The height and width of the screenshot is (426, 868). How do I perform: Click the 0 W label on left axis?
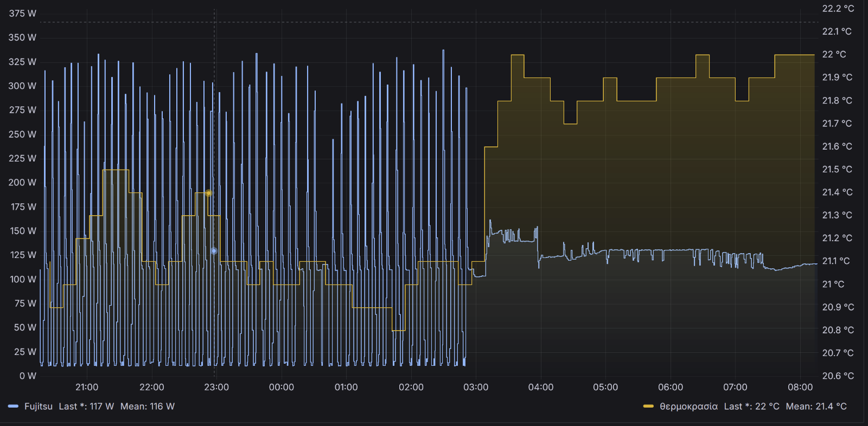[28, 376]
